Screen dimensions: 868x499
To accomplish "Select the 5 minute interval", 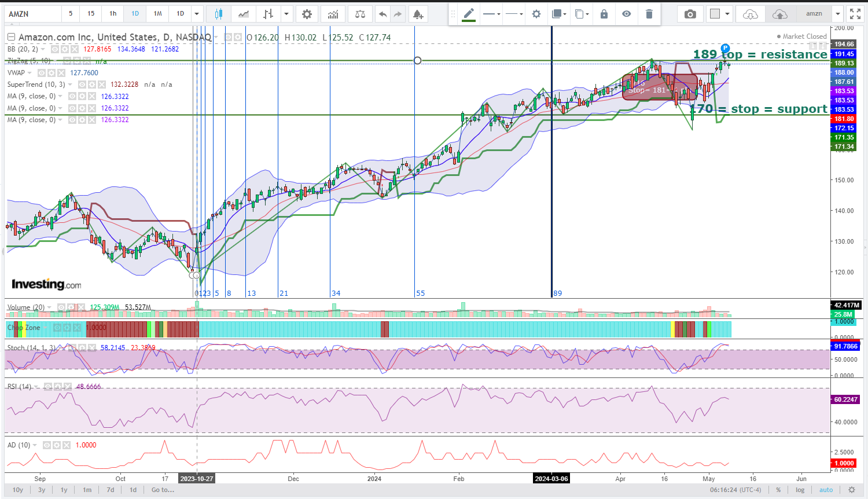I will pos(71,14).
